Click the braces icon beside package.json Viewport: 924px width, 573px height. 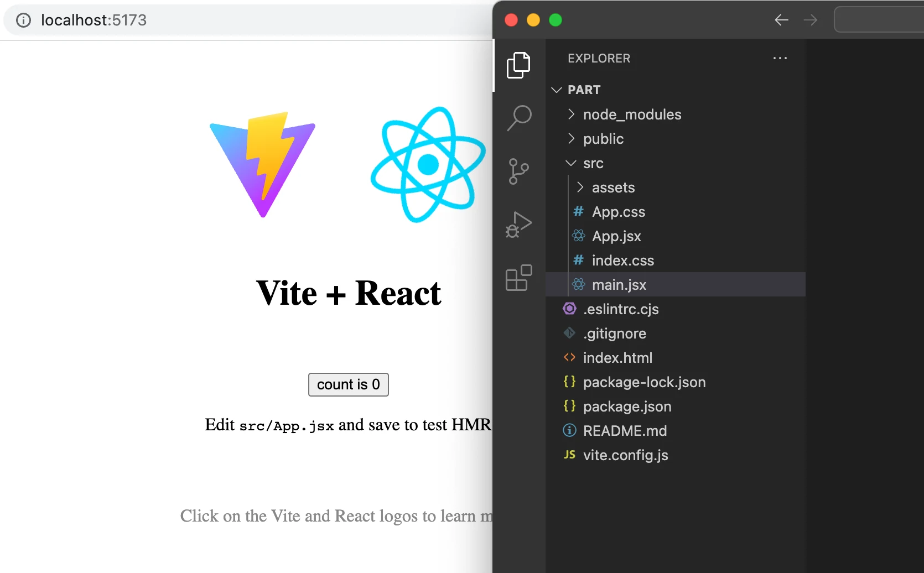click(569, 406)
